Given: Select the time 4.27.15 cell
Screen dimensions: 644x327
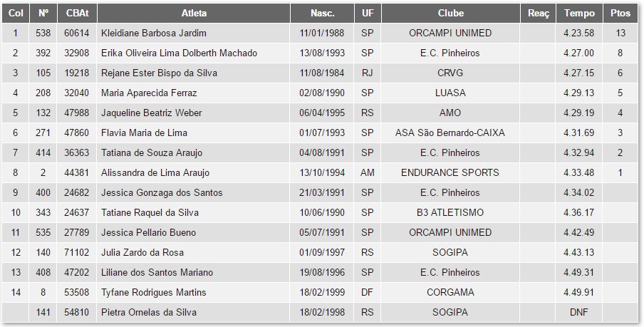Looking at the screenshot, I should 579,73.
